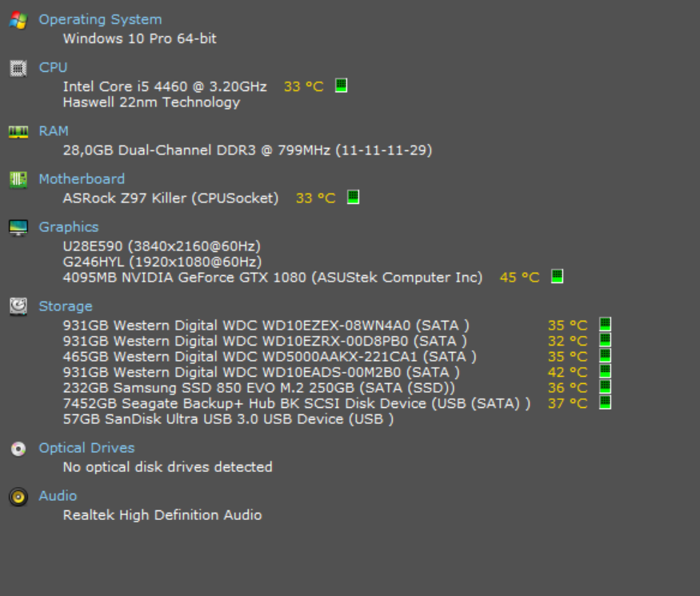Screen dimensions: 700x596
Task: Click the green temperature indicator beside CPU 33 °C
Action: tap(341, 86)
